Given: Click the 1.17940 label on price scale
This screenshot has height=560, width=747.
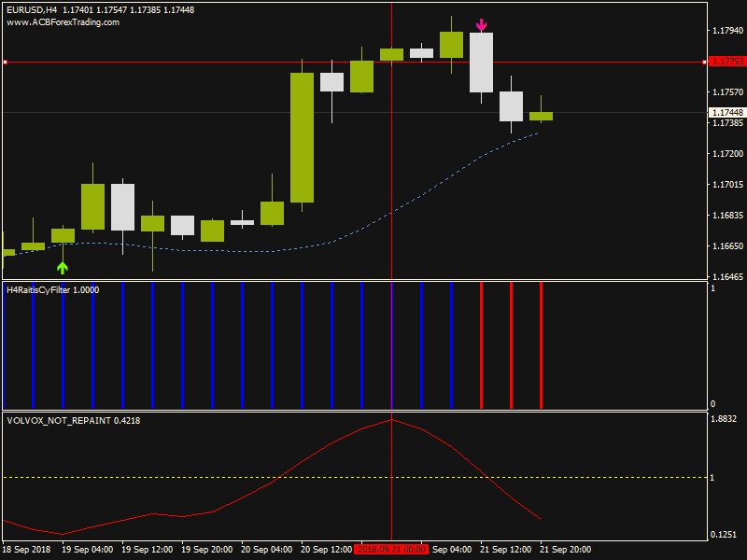Looking at the screenshot, I should click(x=726, y=31).
